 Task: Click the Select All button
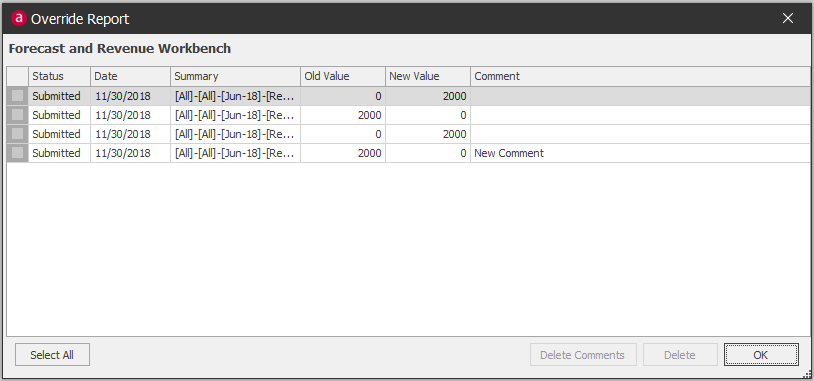[52, 355]
